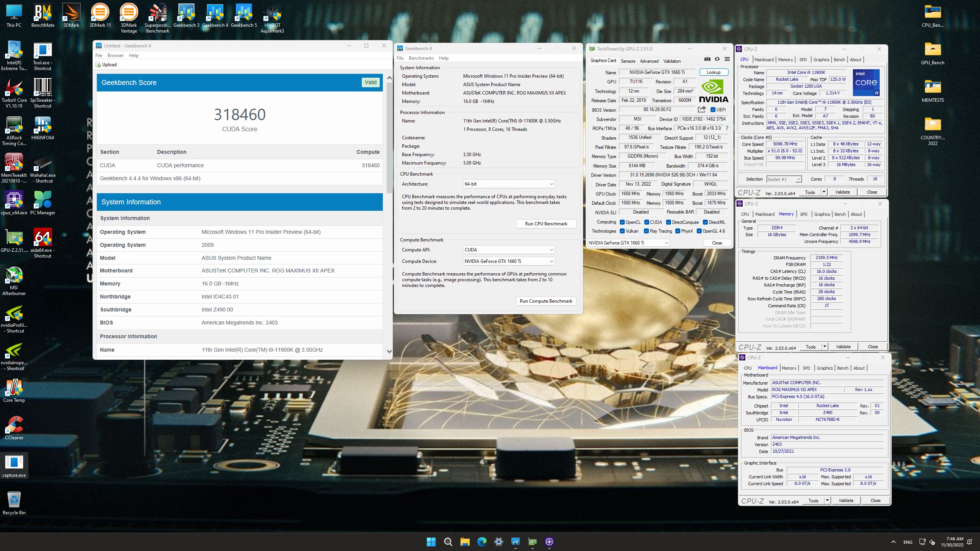Screen dimensions: 980x551
Task: Click the Lookup button in GPU-Z
Action: tap(714, 72)
